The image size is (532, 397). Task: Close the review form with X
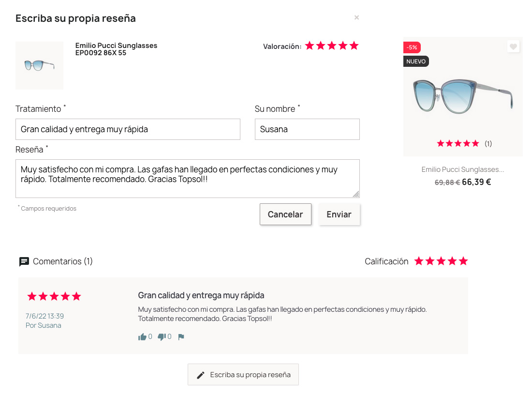point(356,17)
